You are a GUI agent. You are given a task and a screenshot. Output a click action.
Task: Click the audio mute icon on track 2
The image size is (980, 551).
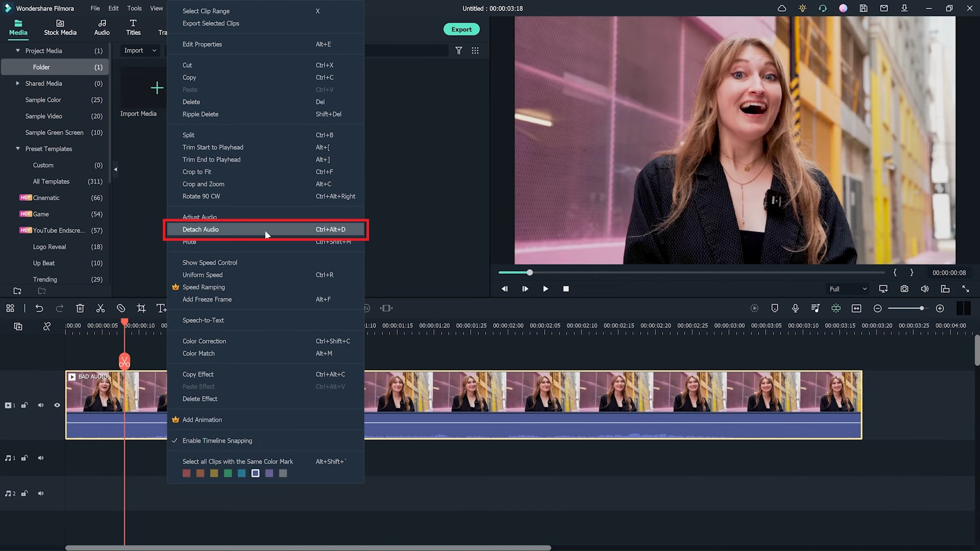pyautogui.click(x=40, y=493)
